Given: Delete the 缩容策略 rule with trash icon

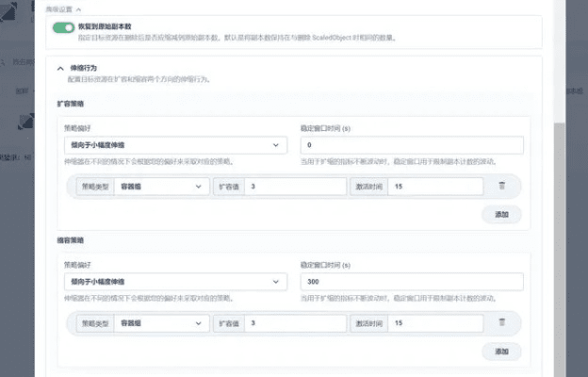Looking at the screenshot, I should tap(501, 322).
